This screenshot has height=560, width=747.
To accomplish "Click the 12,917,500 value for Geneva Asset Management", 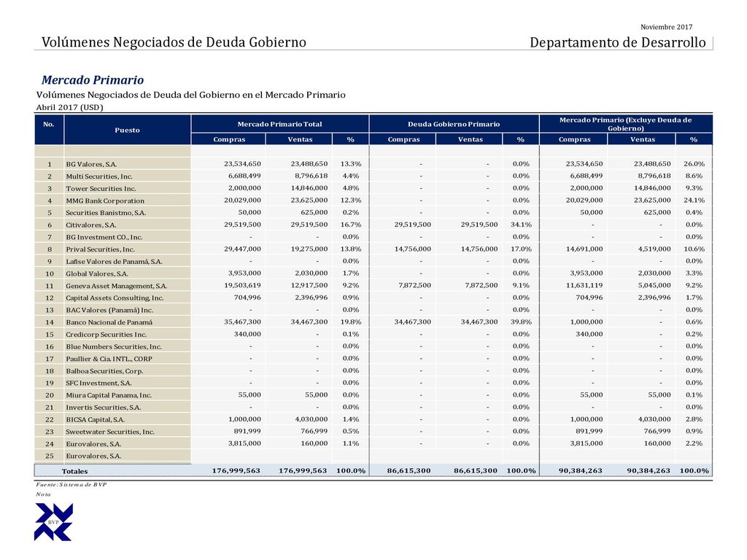I will pyautogui.click(x=309, y=285).
